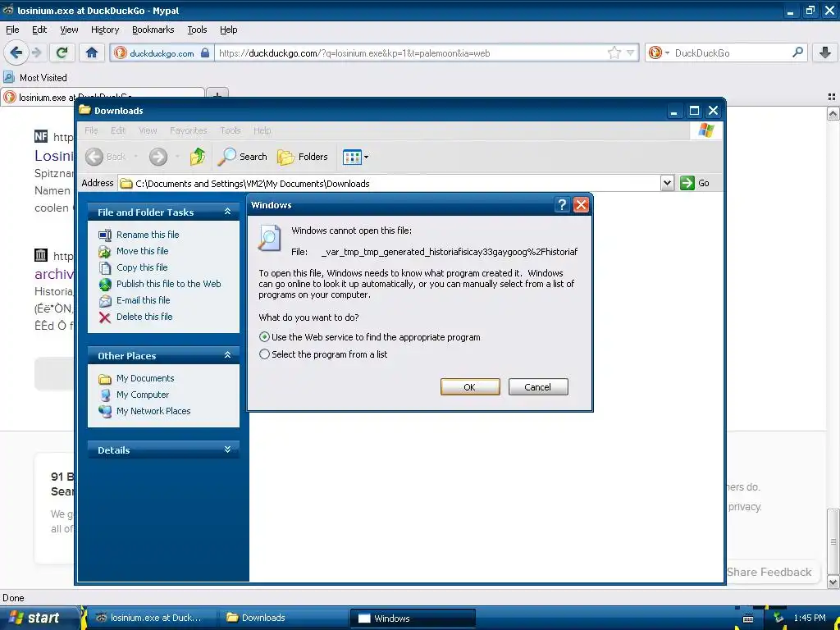The width and height of the screenshot is (840, 630).
Task: Open the Mypal View menu
Action: tap(69, 30)
